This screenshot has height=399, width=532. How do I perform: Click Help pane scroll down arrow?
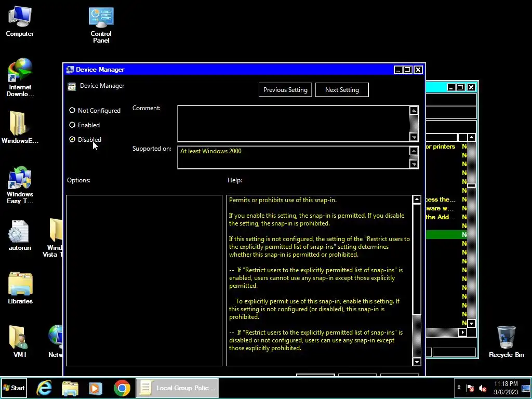[x=417, y=362]
